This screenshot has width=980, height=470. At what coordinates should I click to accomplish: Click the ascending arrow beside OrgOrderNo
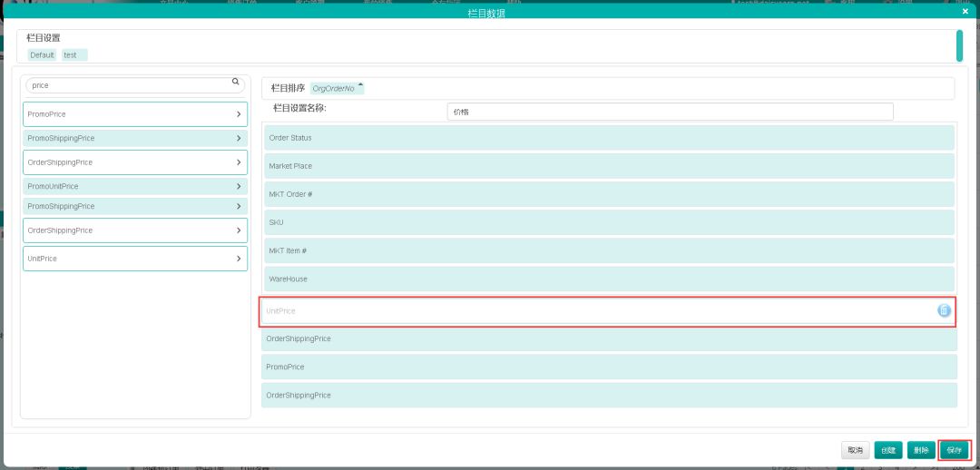click(360, 84)
